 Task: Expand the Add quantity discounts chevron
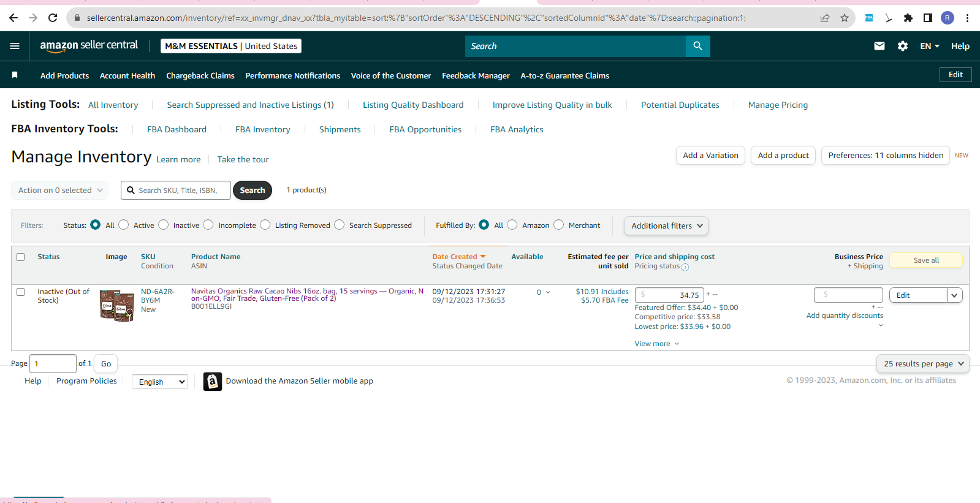(881, 325)
